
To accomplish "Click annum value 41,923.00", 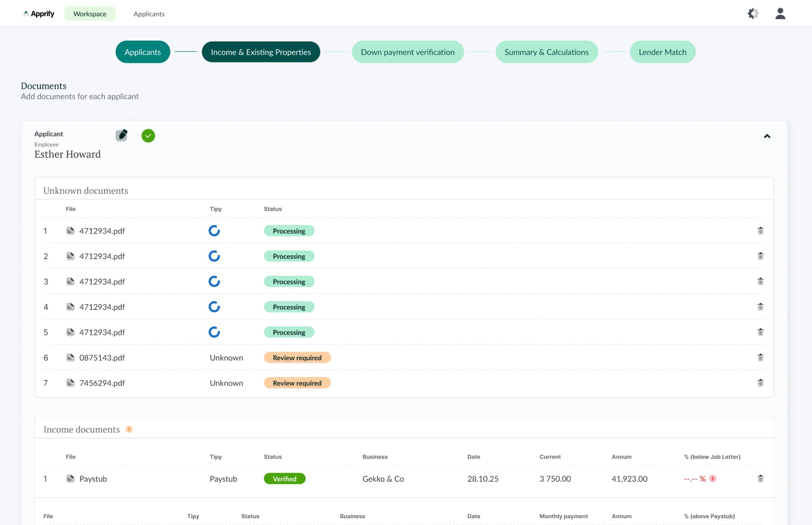I will (629, 479).
